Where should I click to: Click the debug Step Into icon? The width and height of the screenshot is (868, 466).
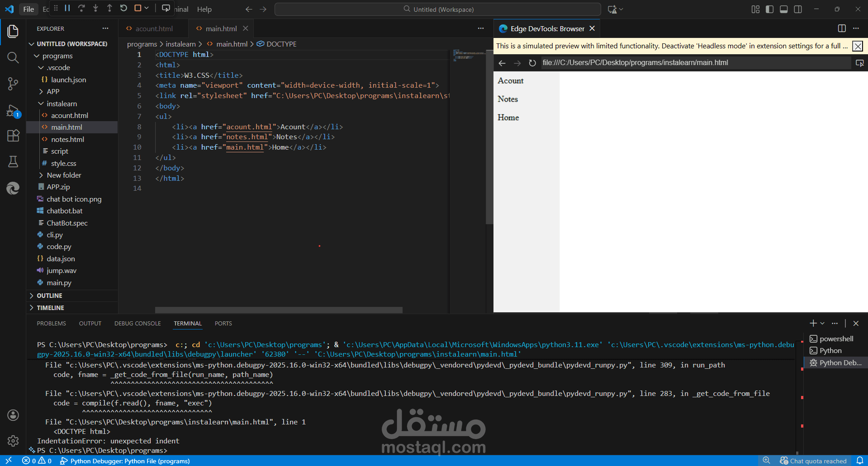95,8
